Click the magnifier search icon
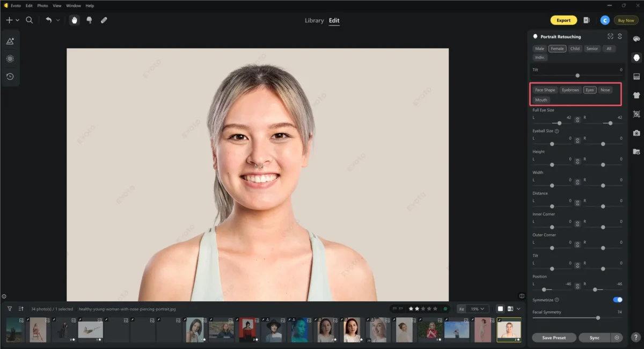This screenshot has width=644, height=349. pos(30,20)
